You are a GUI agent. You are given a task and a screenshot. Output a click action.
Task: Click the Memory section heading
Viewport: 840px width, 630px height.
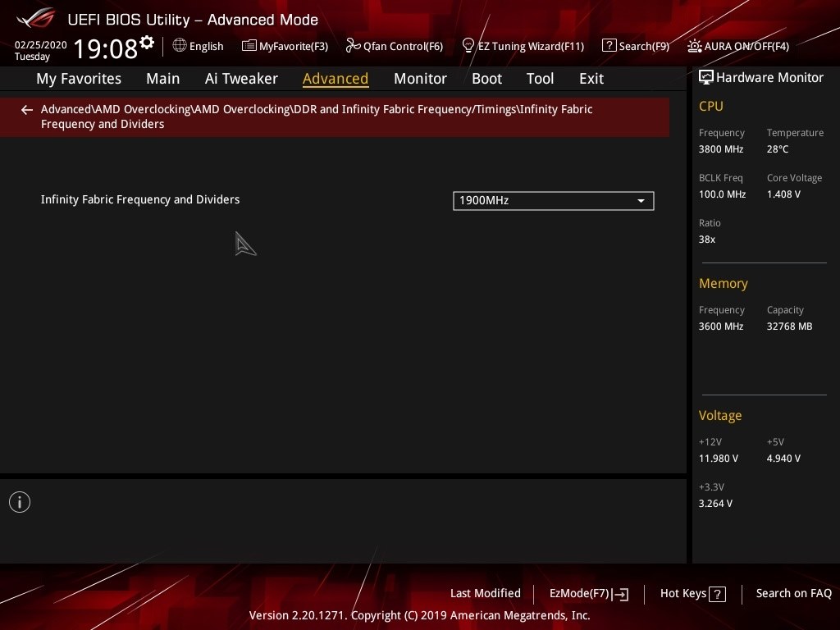click(723, 283)
